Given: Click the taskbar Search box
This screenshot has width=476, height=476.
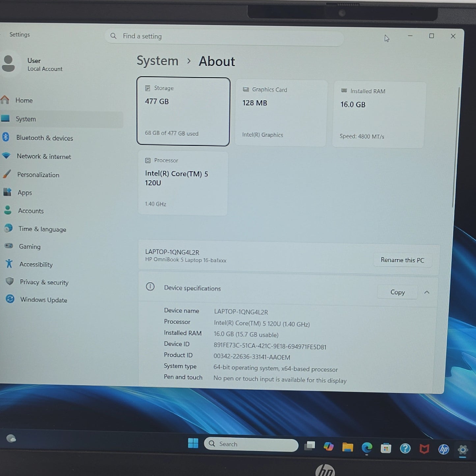Looking at the screenshot, I should (251, 444).
